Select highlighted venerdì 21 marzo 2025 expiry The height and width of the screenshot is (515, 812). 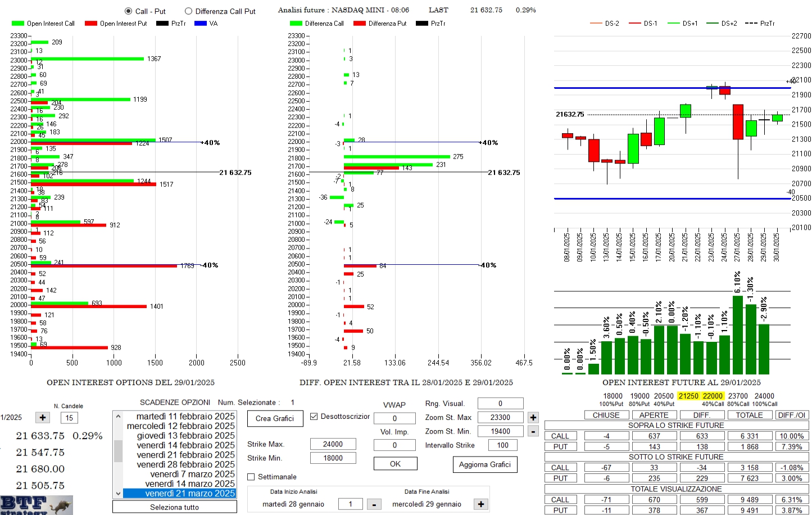(x=179, y=493)
